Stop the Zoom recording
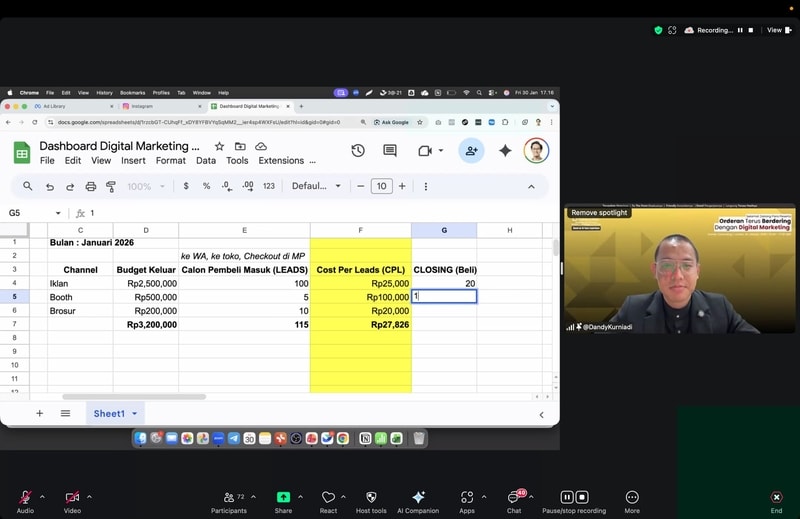Screen dimensions: 800x519 582,497
